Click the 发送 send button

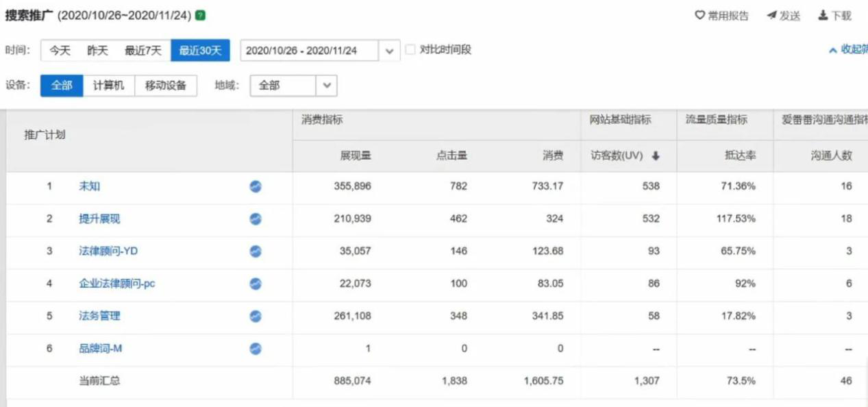point(783,16)
